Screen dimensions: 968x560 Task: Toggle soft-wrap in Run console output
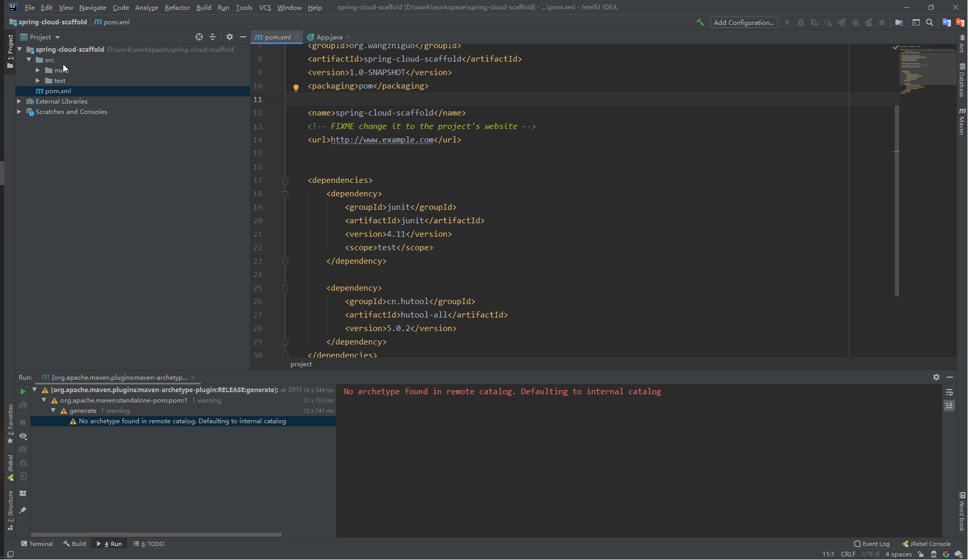[949, 393]
